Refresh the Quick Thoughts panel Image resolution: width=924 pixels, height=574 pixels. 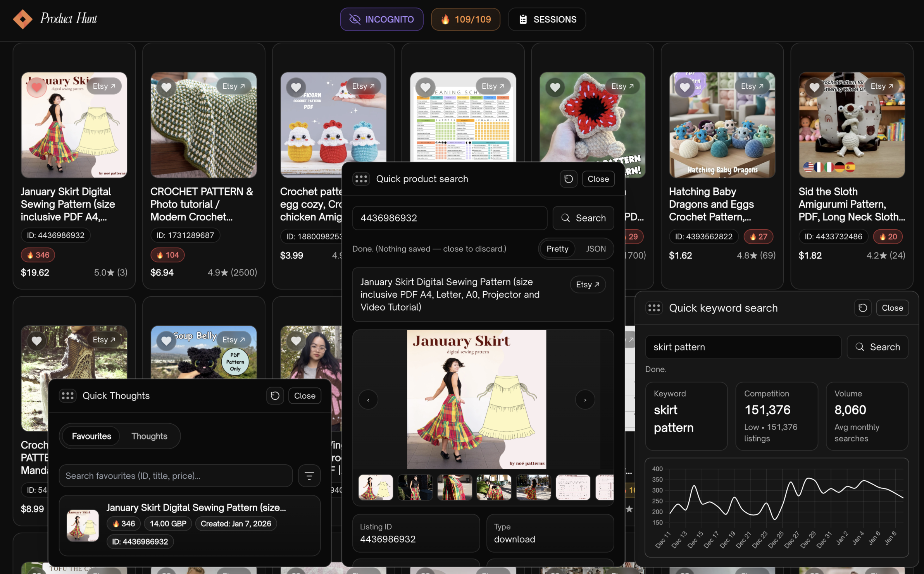275,395
